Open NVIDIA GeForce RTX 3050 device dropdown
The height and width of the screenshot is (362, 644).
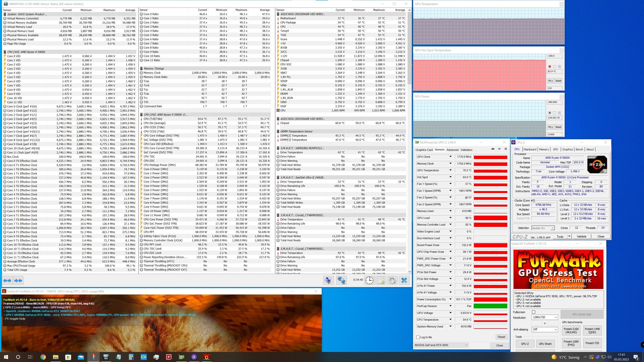(441, 345)
